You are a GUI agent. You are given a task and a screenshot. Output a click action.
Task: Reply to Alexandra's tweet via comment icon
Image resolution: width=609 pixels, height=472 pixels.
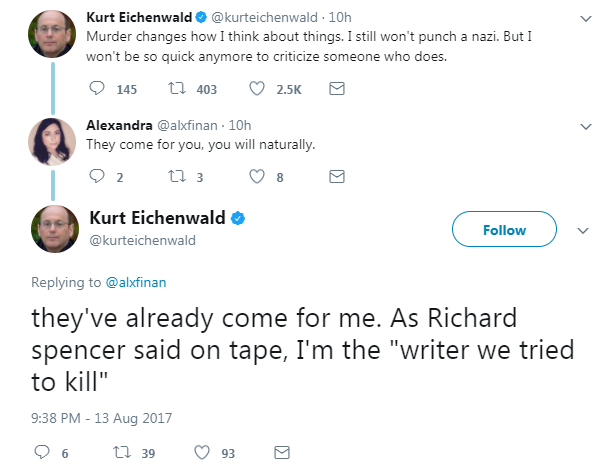[x=97, y=176]
